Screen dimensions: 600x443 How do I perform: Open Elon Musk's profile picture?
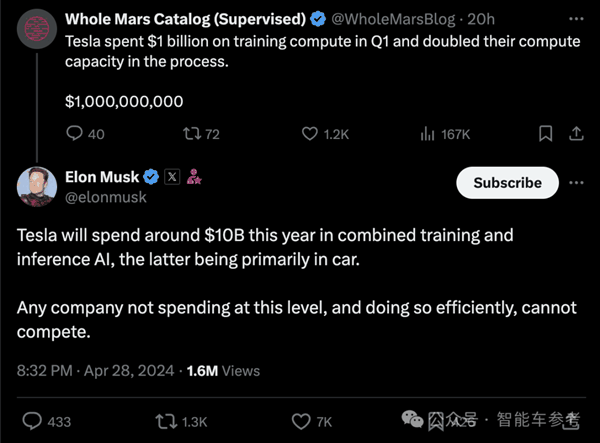click(38, 186)
